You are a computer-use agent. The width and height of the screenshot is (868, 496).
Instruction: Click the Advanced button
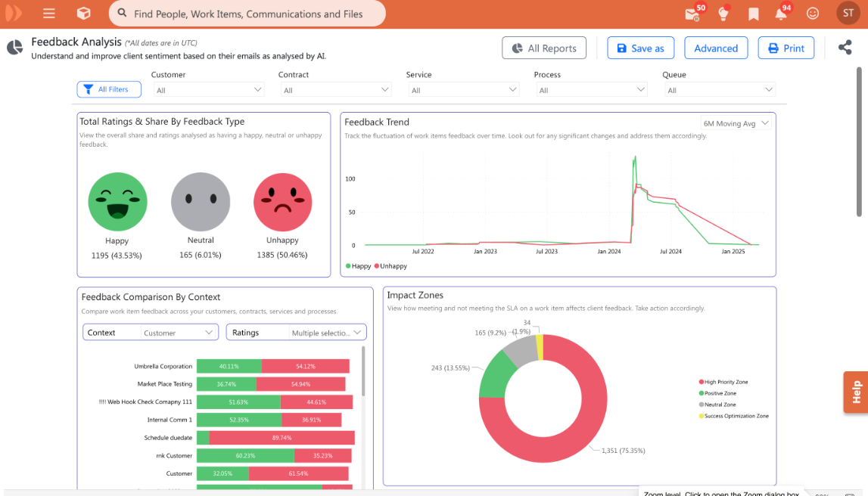pos(716,48)
